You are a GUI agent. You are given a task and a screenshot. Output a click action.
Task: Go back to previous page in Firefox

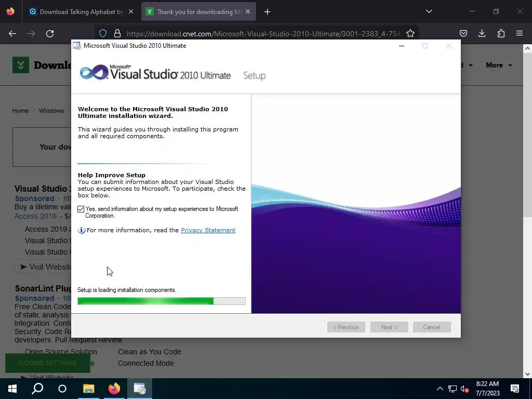click(12, 34)
